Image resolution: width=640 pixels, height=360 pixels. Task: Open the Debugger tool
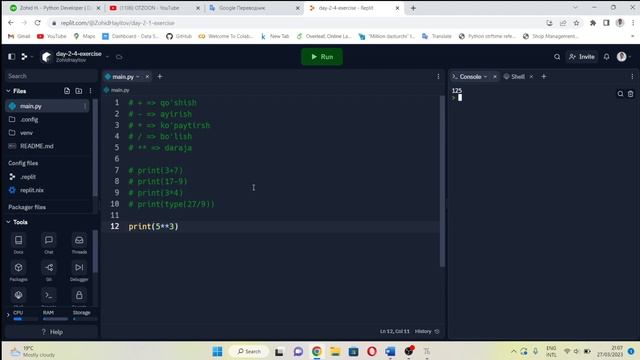point(79,271)
